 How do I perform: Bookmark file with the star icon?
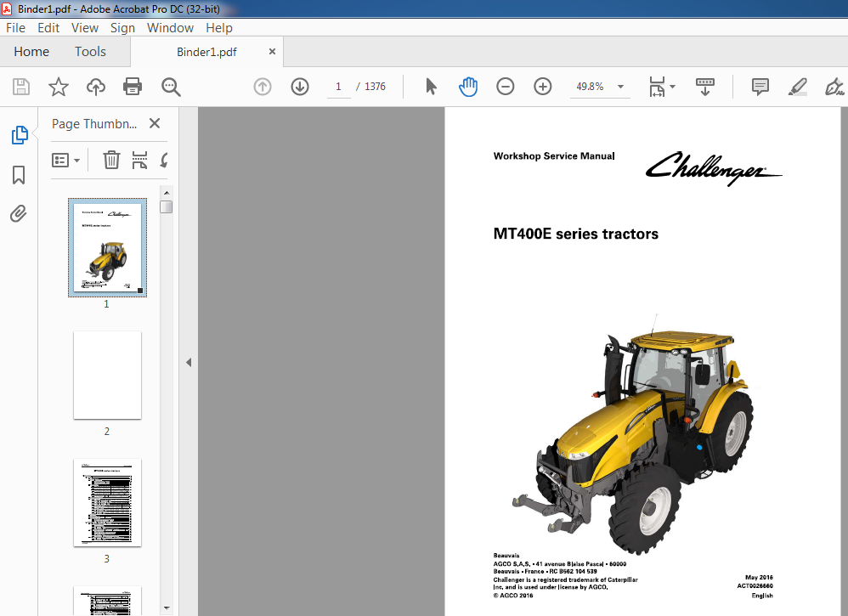coord(59,87)
